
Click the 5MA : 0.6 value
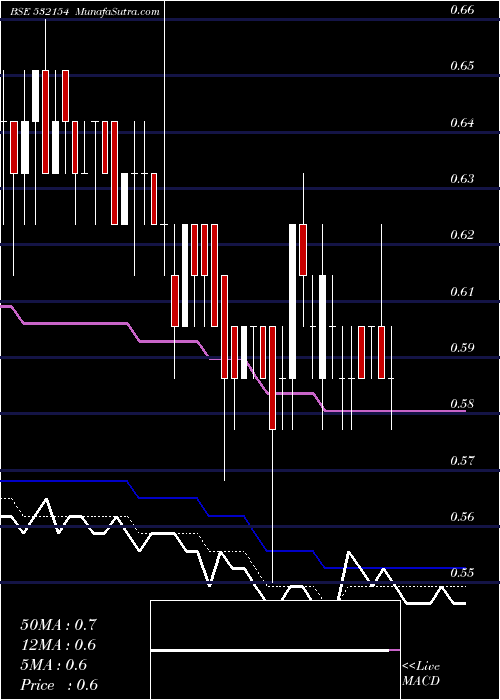54,665
